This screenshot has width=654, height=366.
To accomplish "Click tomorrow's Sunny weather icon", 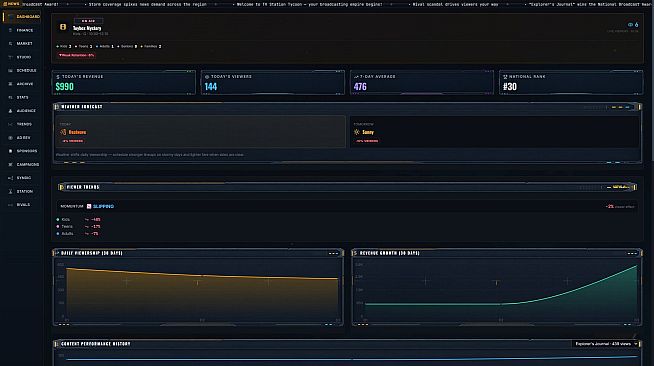I will pos(357,132).
